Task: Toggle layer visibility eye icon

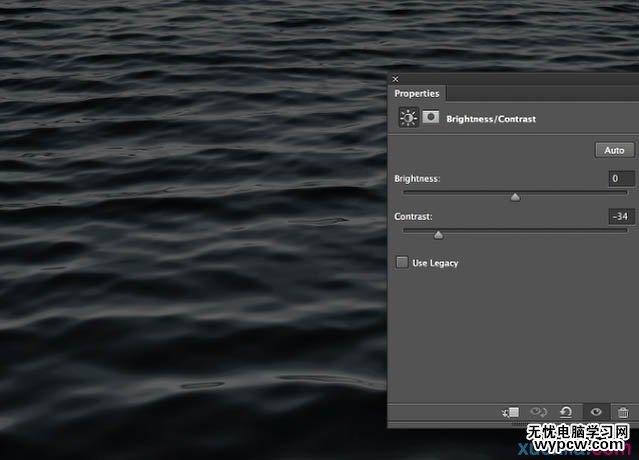Action: (596, 412)
